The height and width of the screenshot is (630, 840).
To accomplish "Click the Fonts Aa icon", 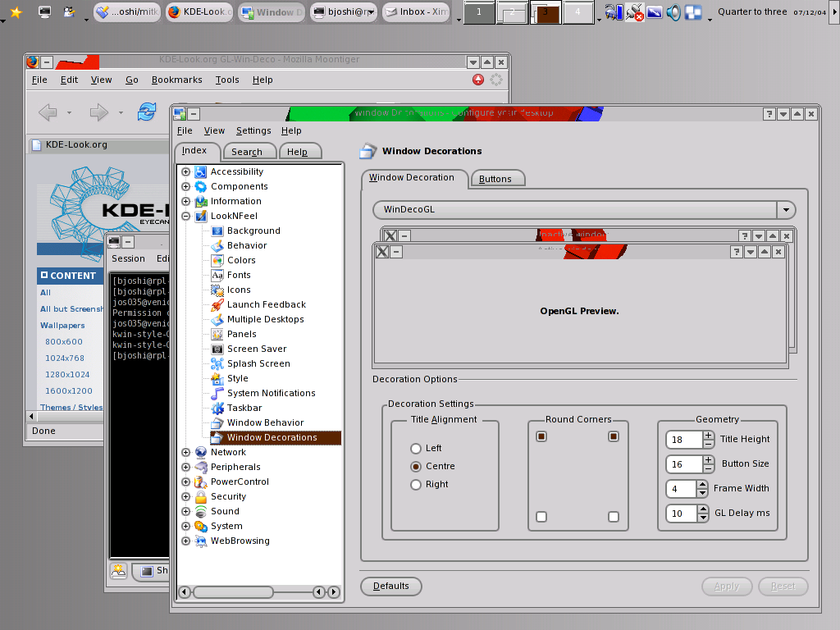I will click(217, 275).
